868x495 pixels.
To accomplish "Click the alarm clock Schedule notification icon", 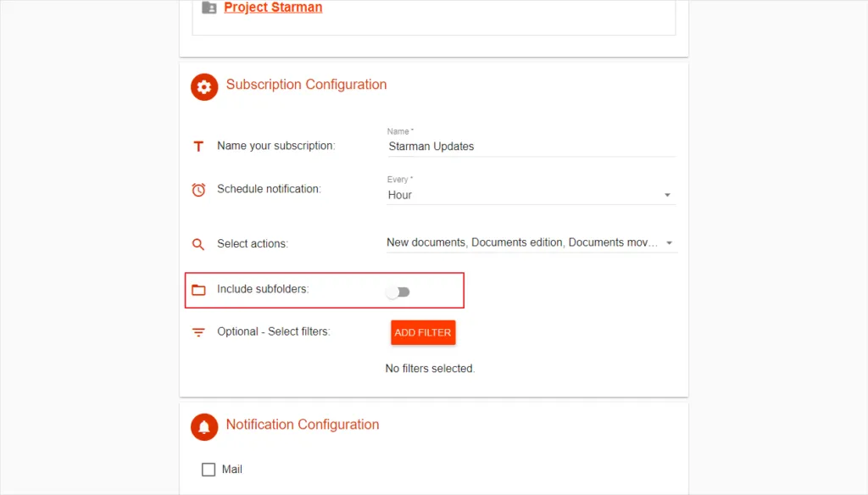I will pos(198,189).
